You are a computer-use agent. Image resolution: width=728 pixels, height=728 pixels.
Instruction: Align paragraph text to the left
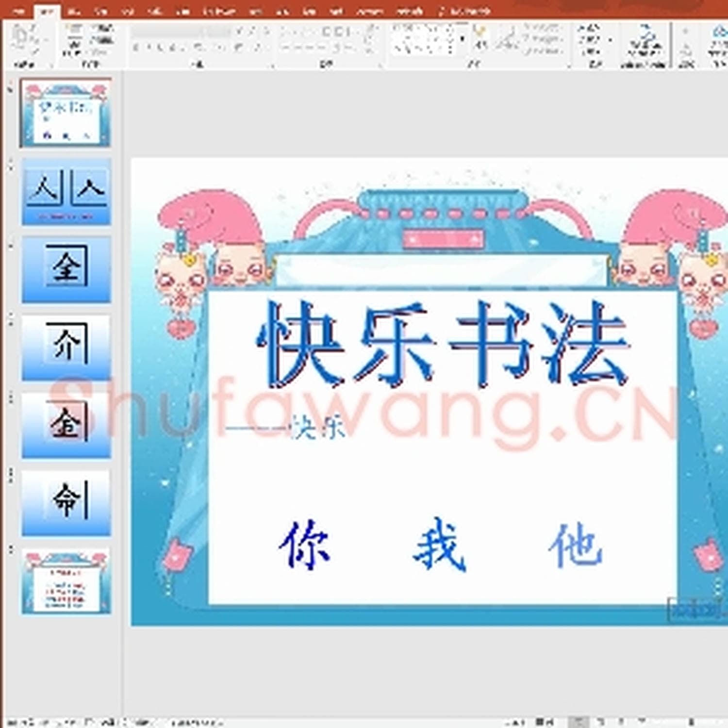[286, 48]
